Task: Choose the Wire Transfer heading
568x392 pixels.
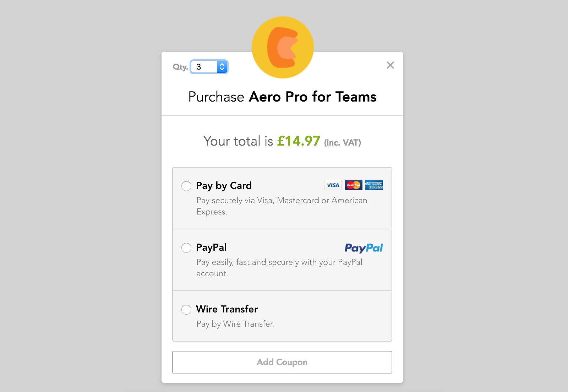Action: click(x=227, y=309)
